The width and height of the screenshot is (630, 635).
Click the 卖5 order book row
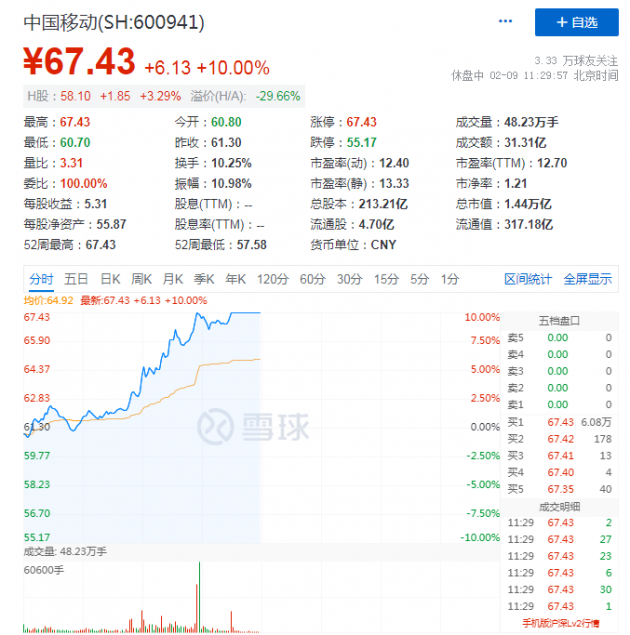(559, 338)
